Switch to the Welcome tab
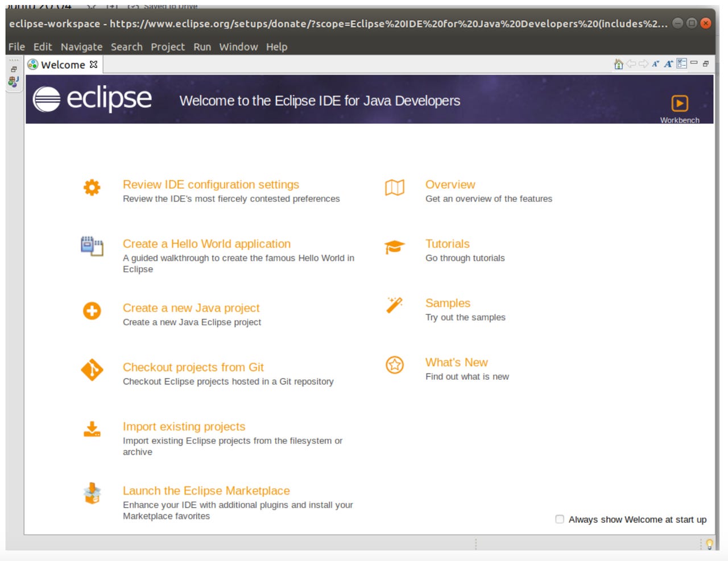 pos(63,64)
